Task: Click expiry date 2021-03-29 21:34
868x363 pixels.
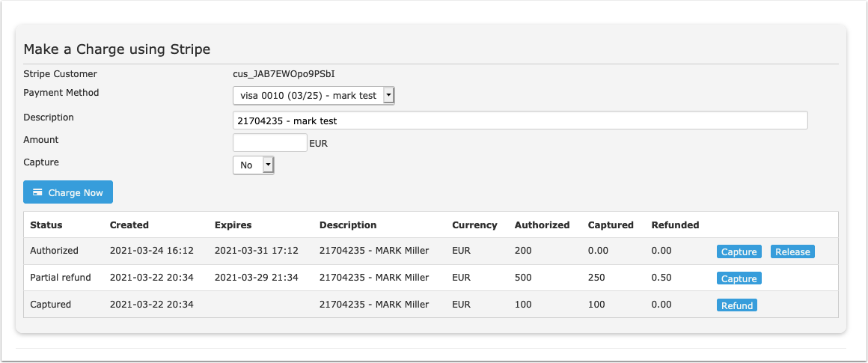Action: click(257, 277)
